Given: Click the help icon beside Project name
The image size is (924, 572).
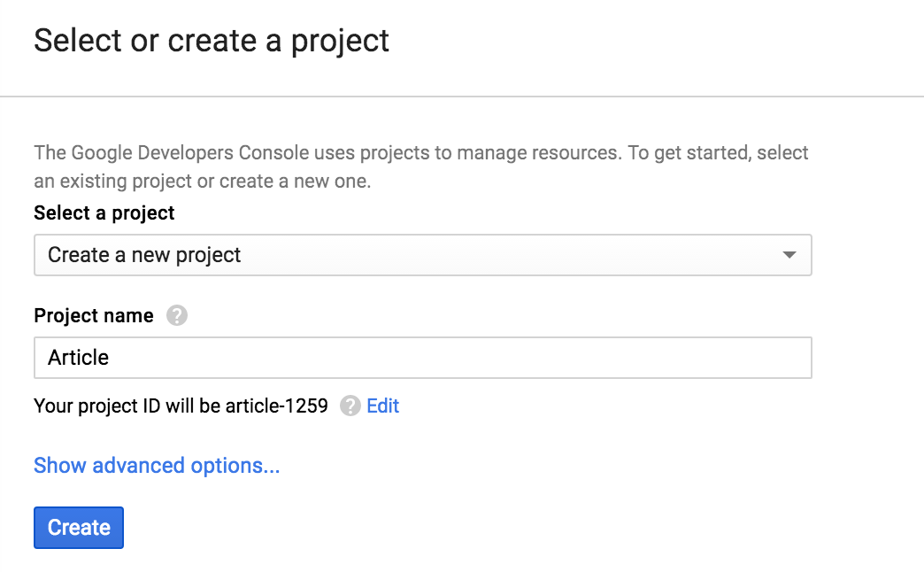Looking at the screenshot, I should (x=177, y=315).
